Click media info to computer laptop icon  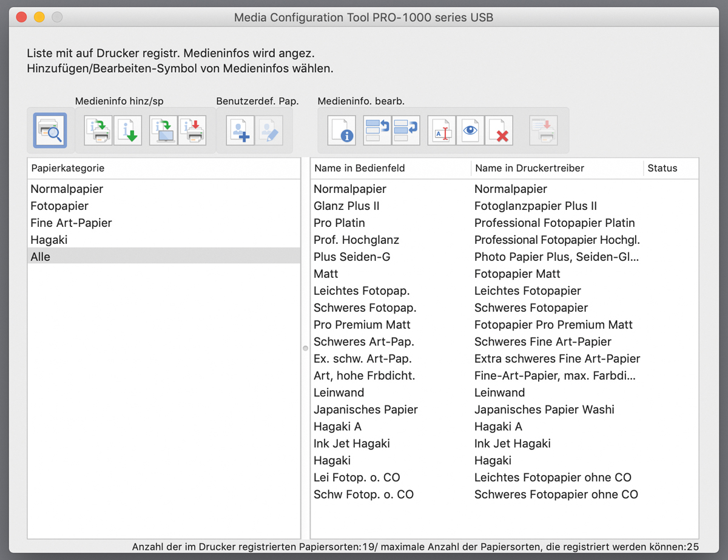tap(163, 130)
